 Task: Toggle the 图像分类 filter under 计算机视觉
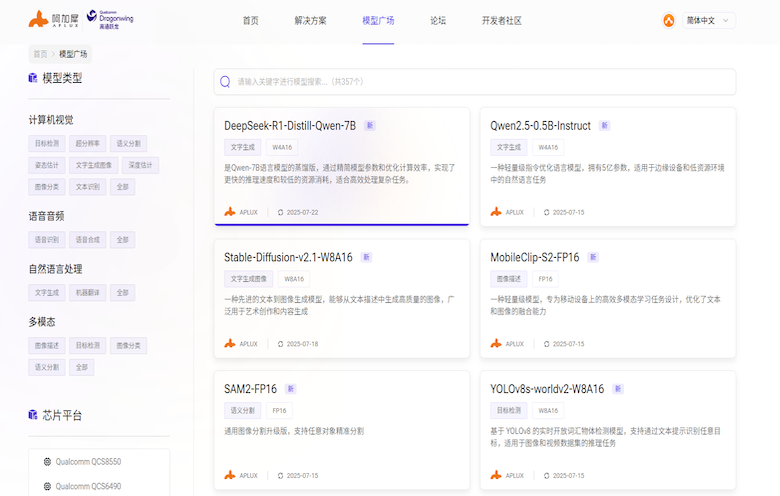tap(47, 187)
